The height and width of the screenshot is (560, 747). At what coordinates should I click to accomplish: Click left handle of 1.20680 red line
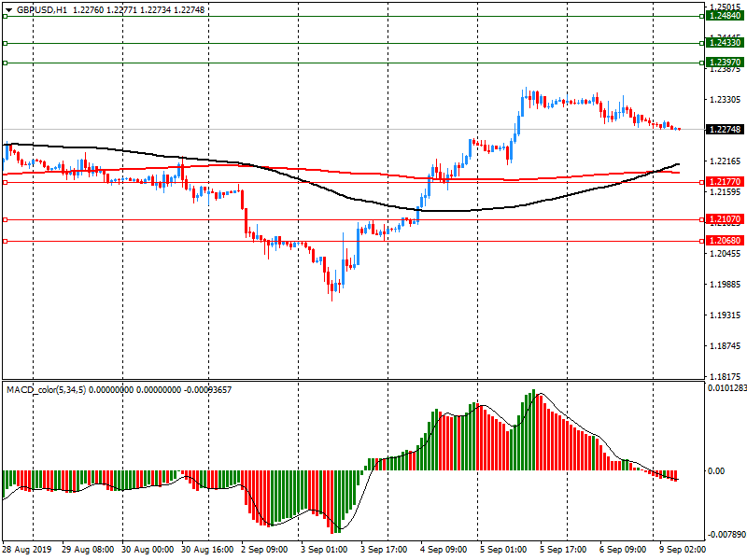(5, 242)
